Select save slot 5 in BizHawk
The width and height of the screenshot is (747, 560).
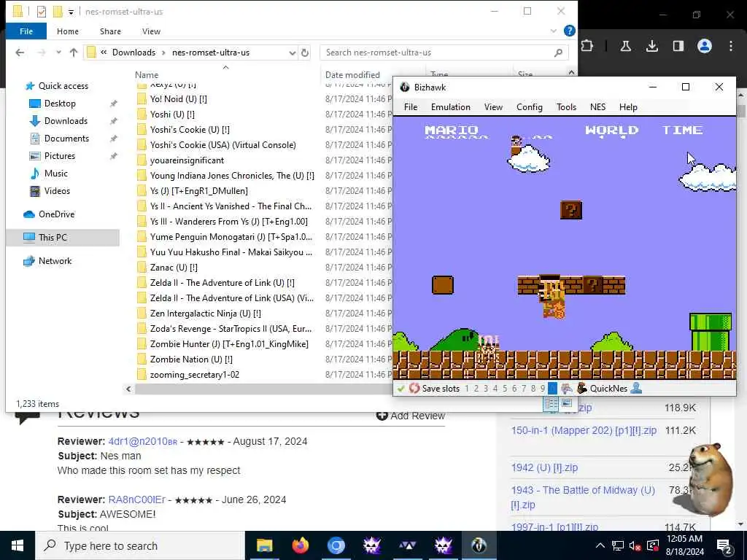click(505, 389)
